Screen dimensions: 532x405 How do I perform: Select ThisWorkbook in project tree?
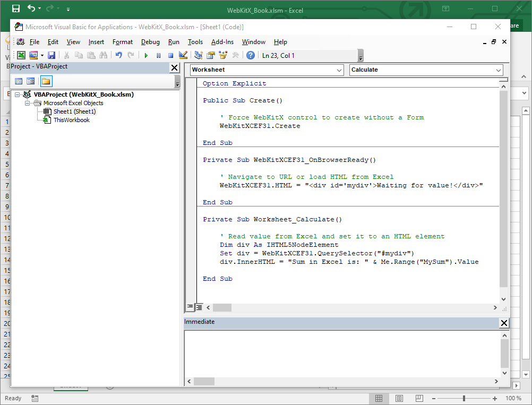(x=72, y=120)
